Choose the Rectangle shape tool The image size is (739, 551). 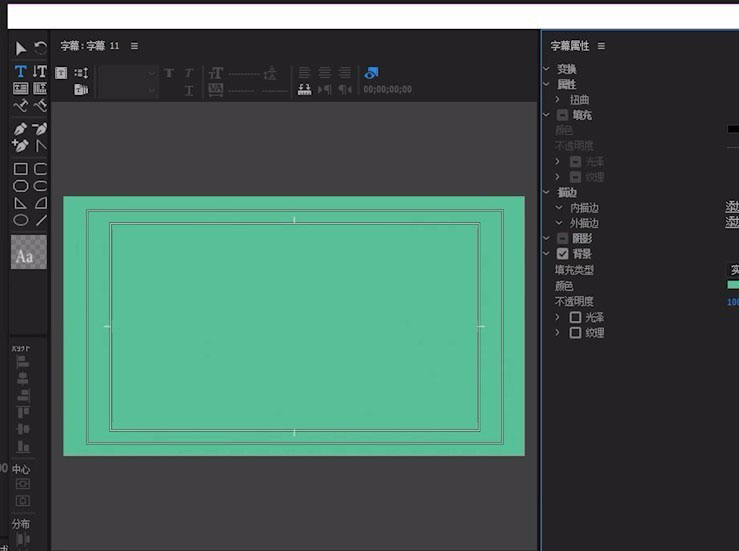pyautogui.click(x=21, y=169)
